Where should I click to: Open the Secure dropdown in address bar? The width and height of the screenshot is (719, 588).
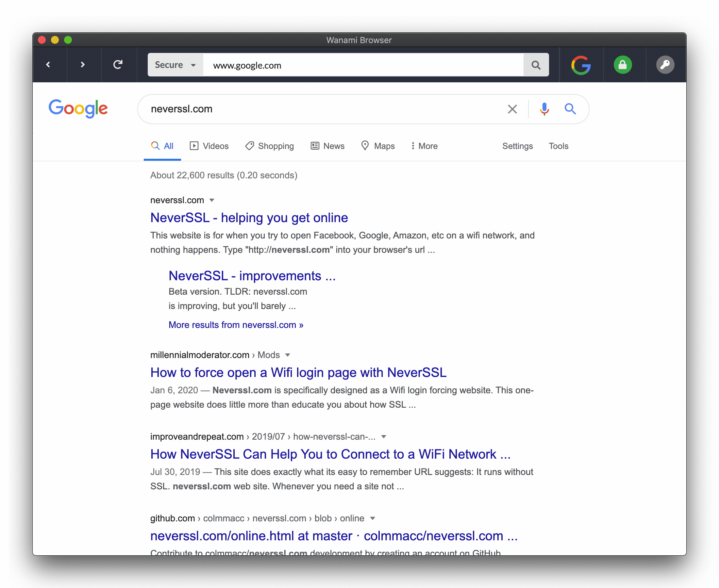click(x=175, y=65)
